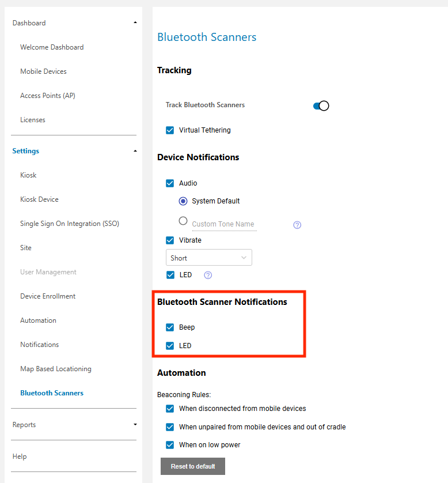Image resolution: width=448 pixels, height=483 pixels.
Task: Collapse the Dashboard menu section
Action: coord(135,23)
